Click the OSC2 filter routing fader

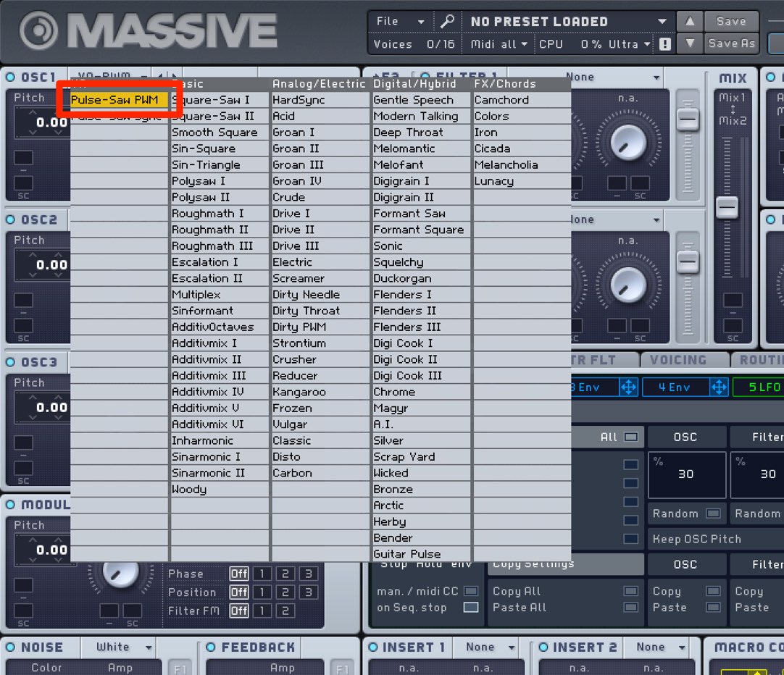688,261
